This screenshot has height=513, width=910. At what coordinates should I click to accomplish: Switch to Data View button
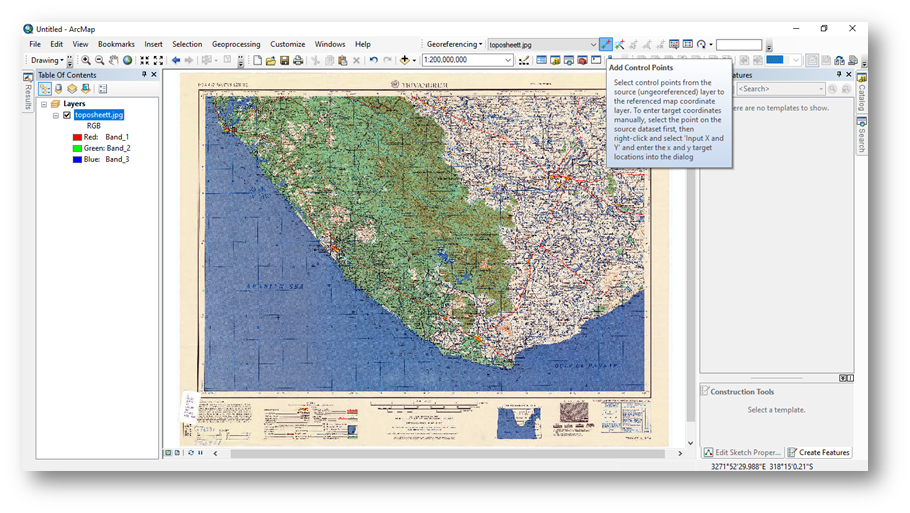168,453
